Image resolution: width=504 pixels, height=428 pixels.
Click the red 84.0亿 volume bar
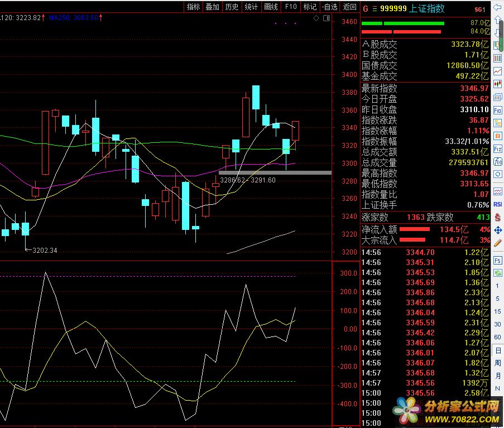[x=401, y=32]
